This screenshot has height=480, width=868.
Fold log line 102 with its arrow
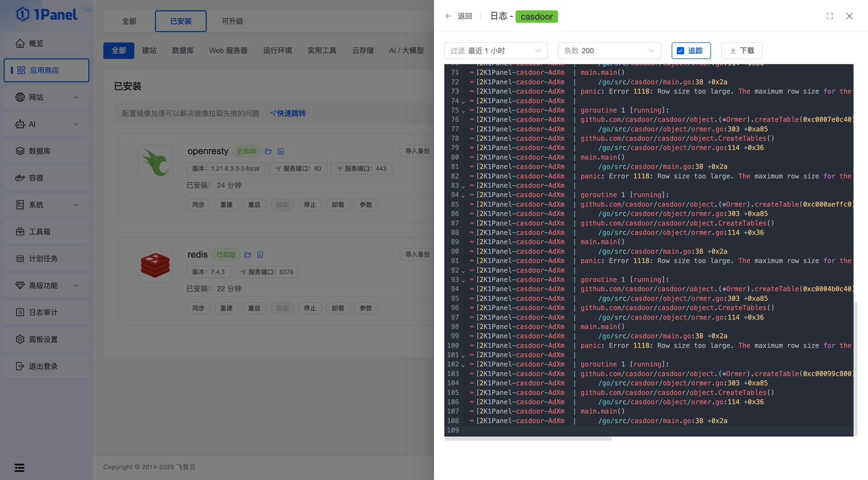[x=463, y=365]
